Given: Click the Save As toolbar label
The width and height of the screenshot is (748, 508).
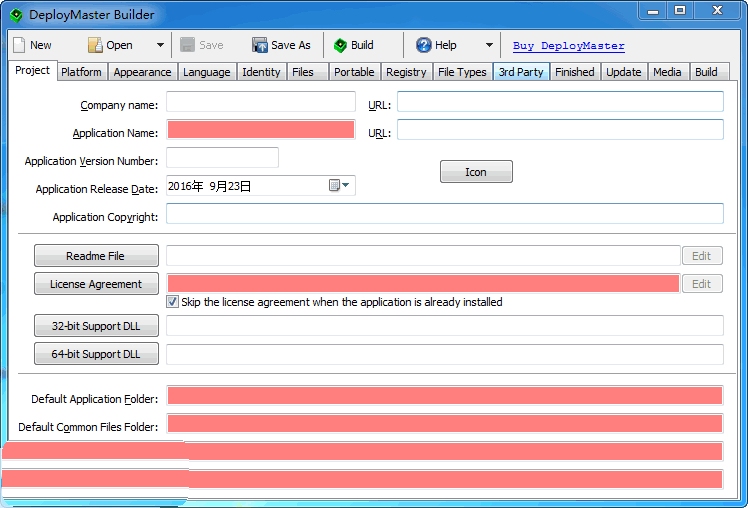Looking at the screenshot, I should tap(291, 45).
